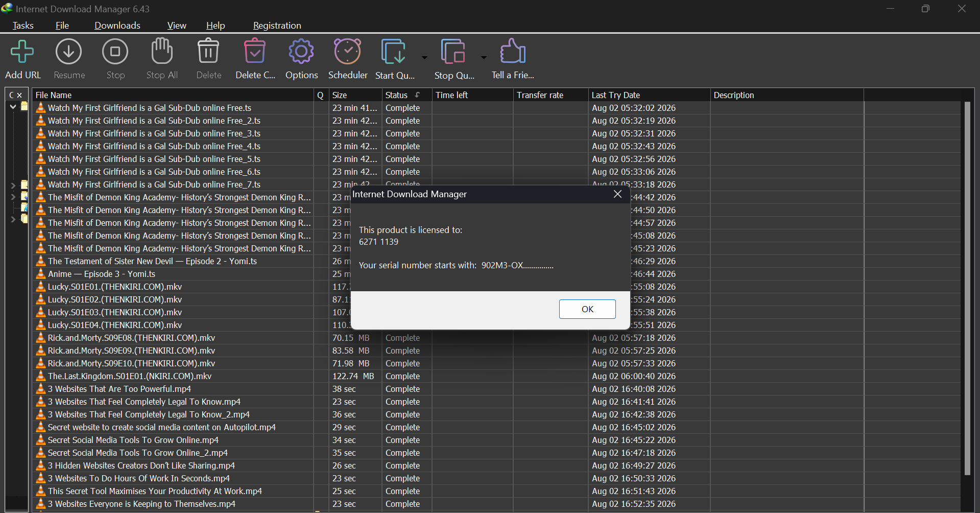Image resolution: width=980 pixels, height=513 pixels.
Task: Open the Scheduler clock icon
Action: [348, 52]
